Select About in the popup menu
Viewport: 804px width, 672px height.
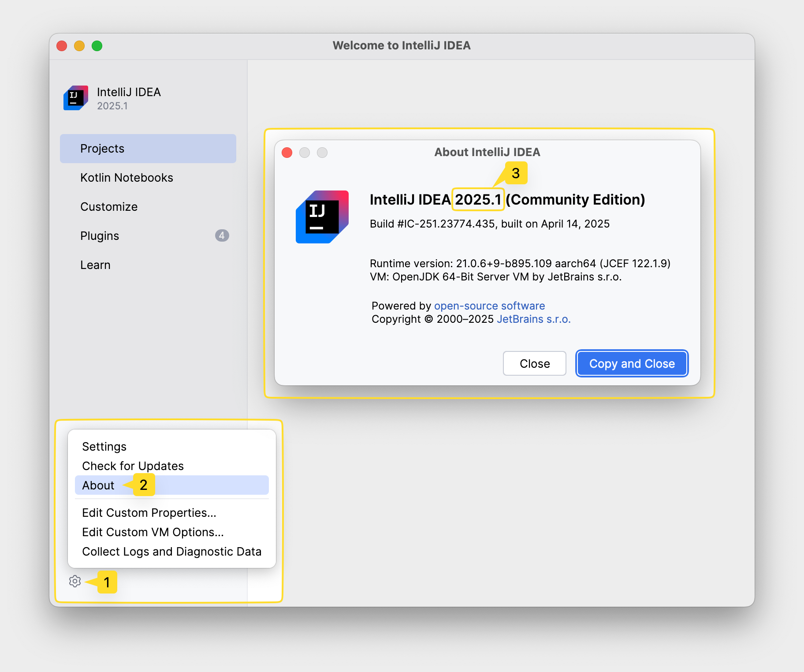point(172,485)
